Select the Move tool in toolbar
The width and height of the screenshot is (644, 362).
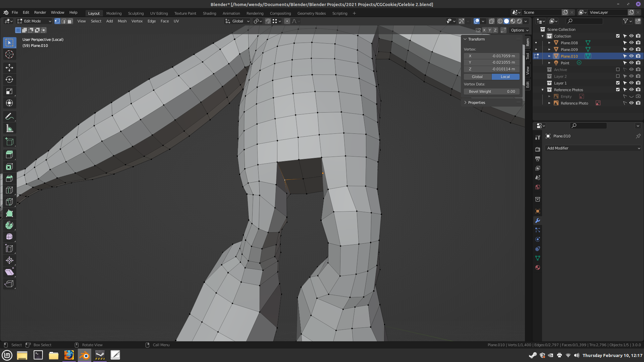[x=9, y=68]
